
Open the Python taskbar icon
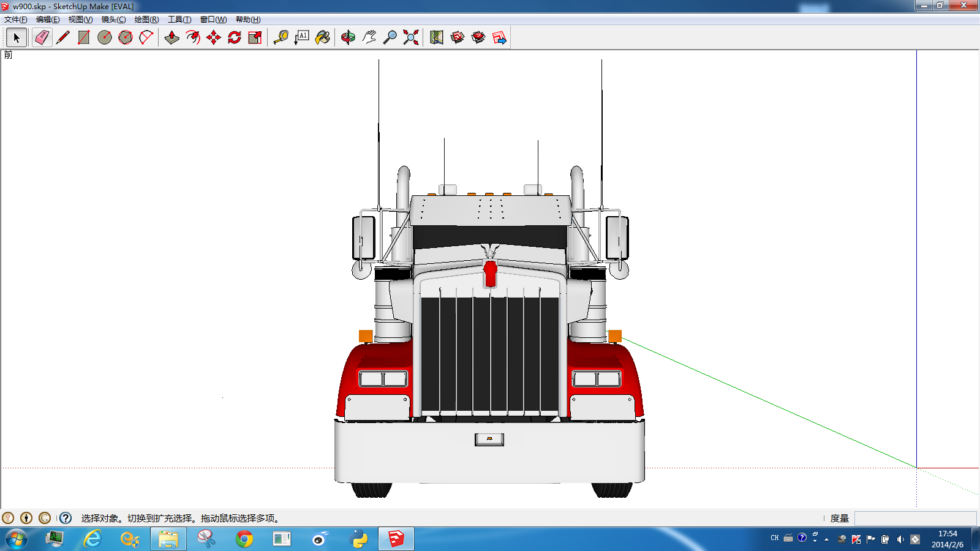coord(360,539)
